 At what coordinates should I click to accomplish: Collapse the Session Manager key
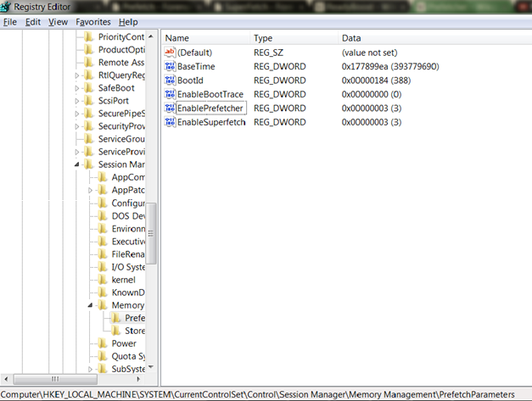pyautogui.click(x=77, y=164)
